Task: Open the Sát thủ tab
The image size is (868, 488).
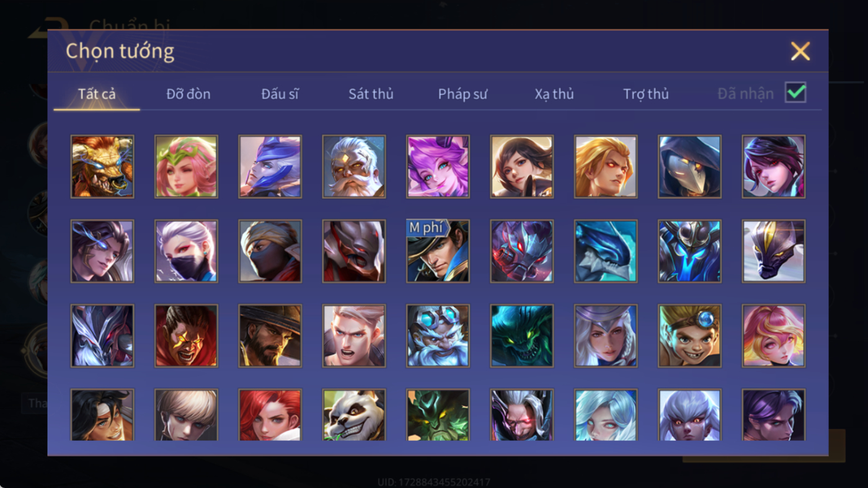Action: pos(371,94)
